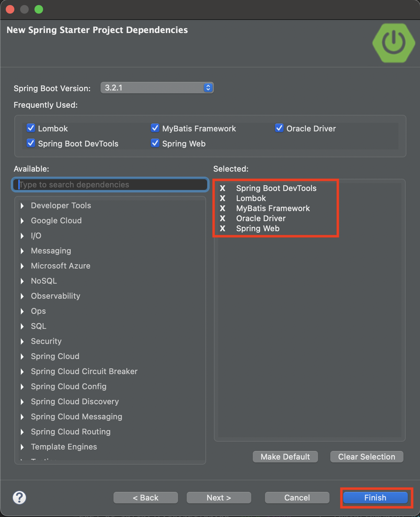Click the Finish button
Image resolution: width=420 pixels, height=517 pixels.
pos(375,498)
